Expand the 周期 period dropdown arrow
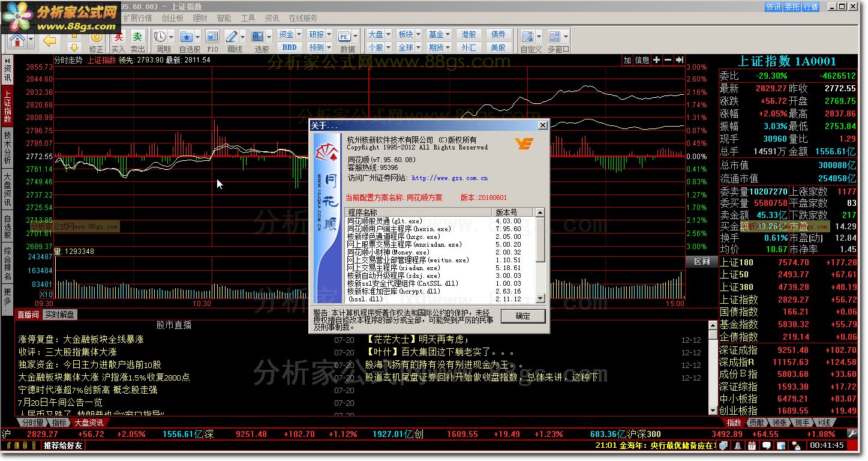868x461 pixels. tap(172, 36)
